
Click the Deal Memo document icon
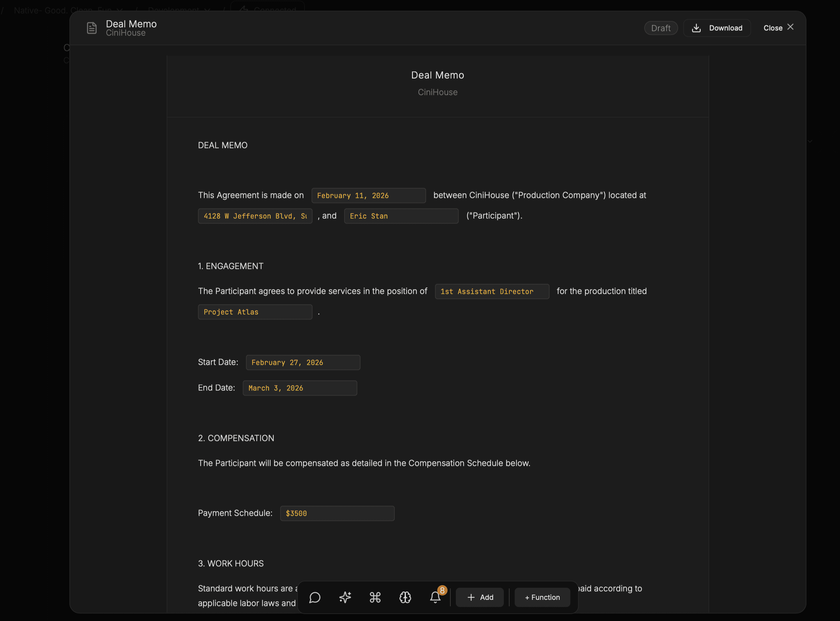(x=92, y=28)
